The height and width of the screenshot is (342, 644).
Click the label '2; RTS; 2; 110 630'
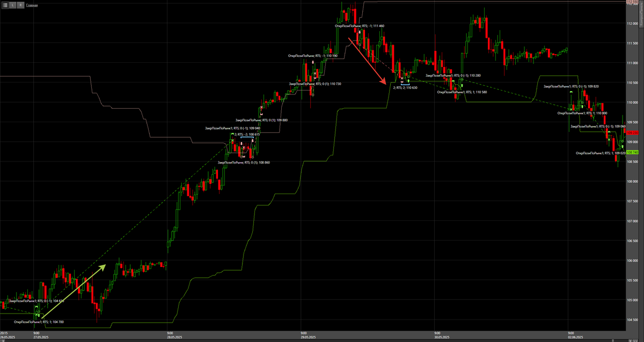click(405, 87)
